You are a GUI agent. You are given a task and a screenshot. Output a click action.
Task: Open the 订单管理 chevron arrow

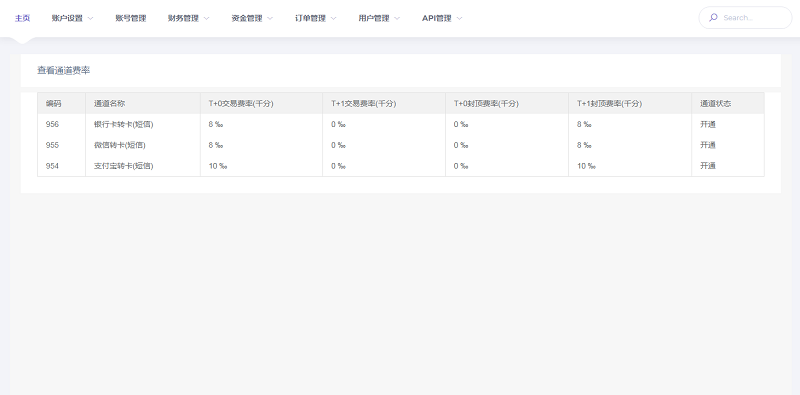coord(334,18)
